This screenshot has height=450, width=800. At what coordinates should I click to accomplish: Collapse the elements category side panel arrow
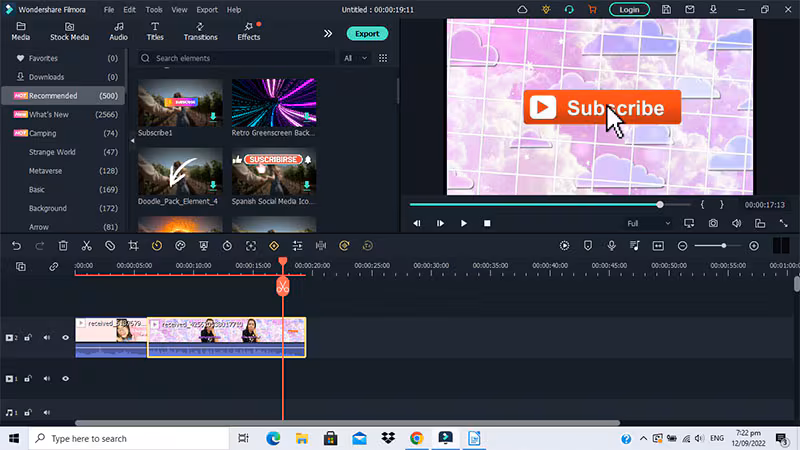132,141
